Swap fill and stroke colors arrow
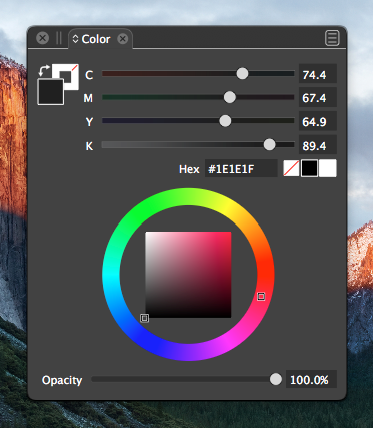373x428 pixels. pos(44,70)
